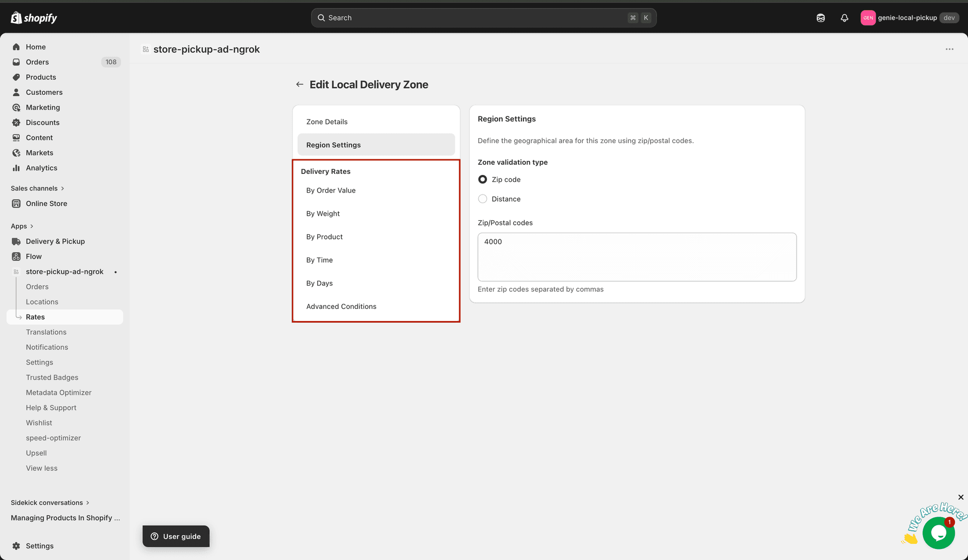The width and height of the screenshot is (968, 560).
Task: Click the app icon beside store-pickup-ad-ngrok title
Action: [x=146, y=49]
